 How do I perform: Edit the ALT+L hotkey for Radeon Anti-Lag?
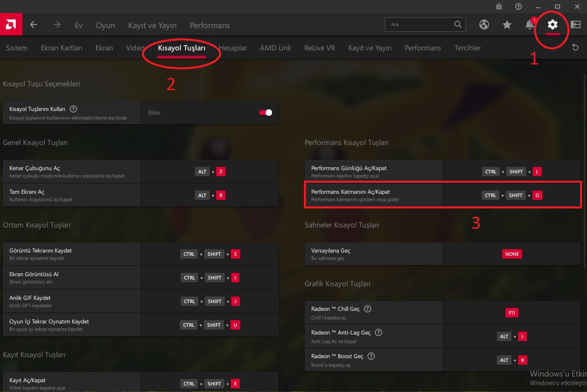[x=512, y=337]
